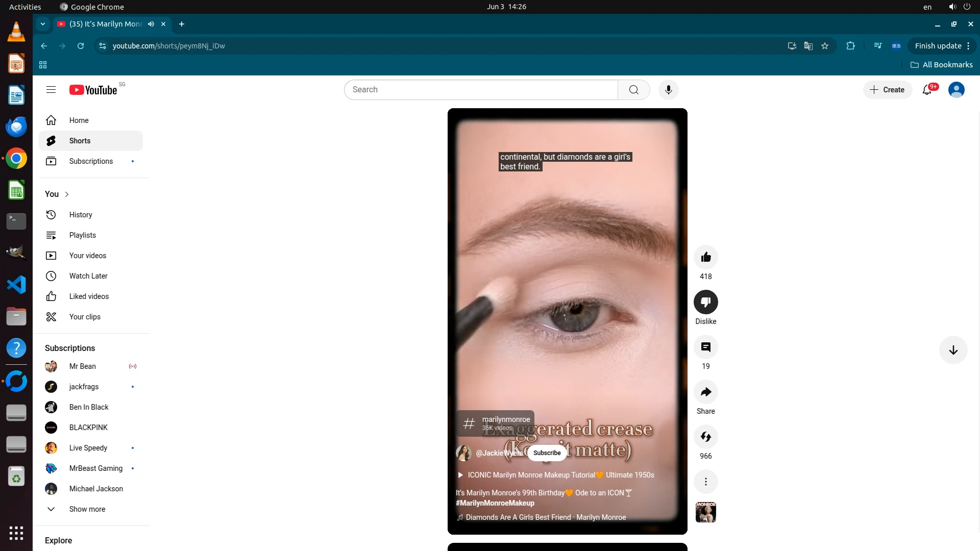Open the notifications bell
980x551 pixels.
click(927, 90)
